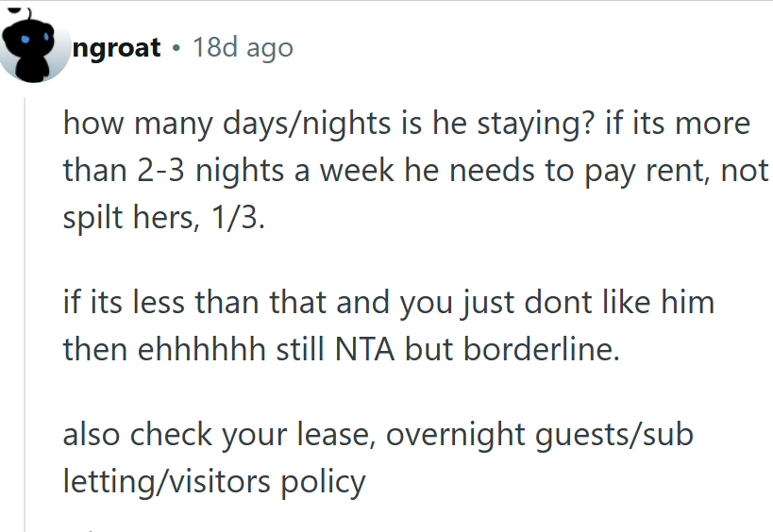Click the first paragraph about days/nights staying
773x532 pixels.
(415, 170)
